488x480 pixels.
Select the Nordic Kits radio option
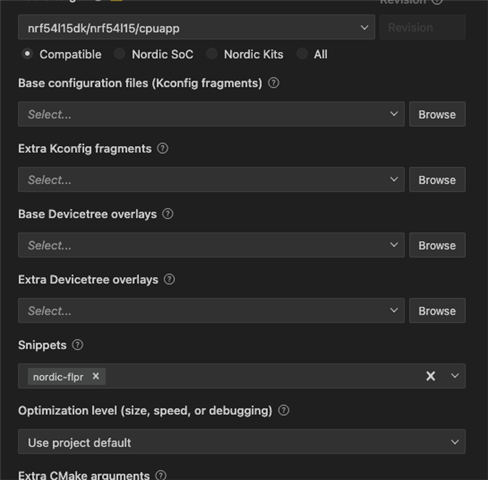coord(212,54)
